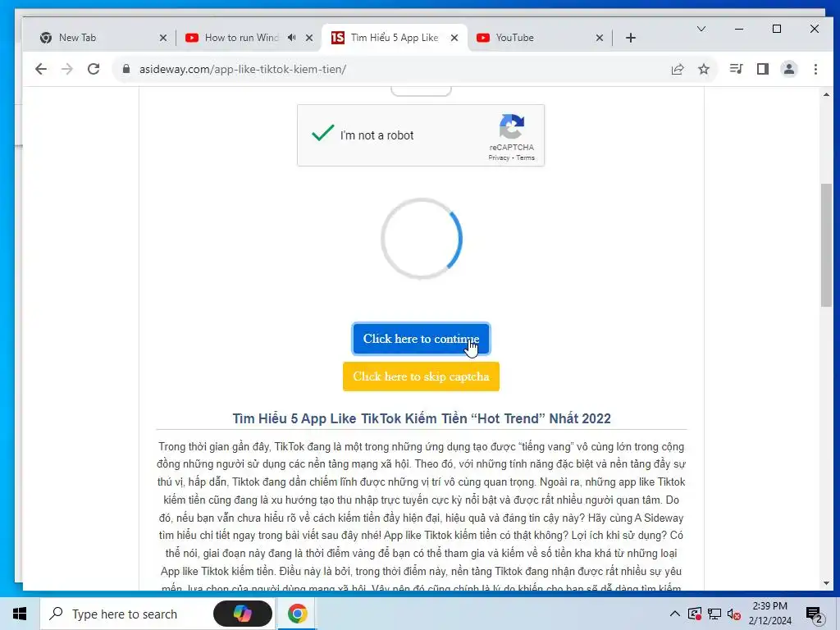
Task: Click the article heading Tìm Hiểu 5 App Like TikTok
Action: pyautogui.click(x=422, y=418)
